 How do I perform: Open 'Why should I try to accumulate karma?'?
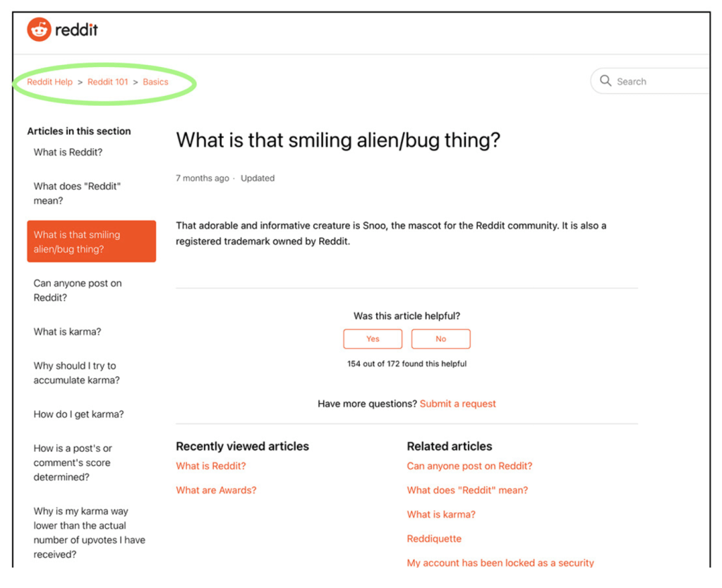point(76,373)
